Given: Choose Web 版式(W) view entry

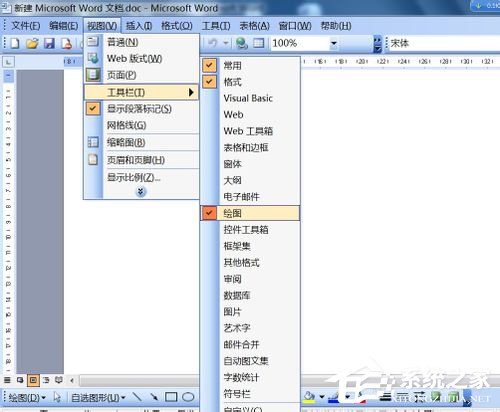Looking at the screenshot, I should tap(142, 58).
